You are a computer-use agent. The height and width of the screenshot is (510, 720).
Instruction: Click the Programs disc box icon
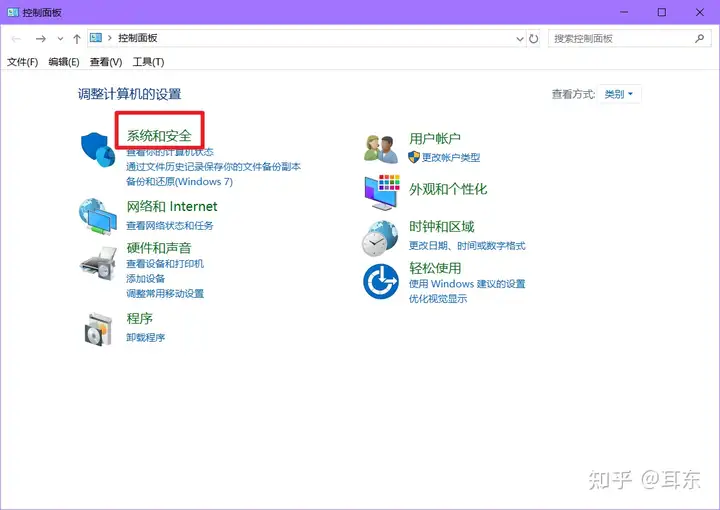98,329
